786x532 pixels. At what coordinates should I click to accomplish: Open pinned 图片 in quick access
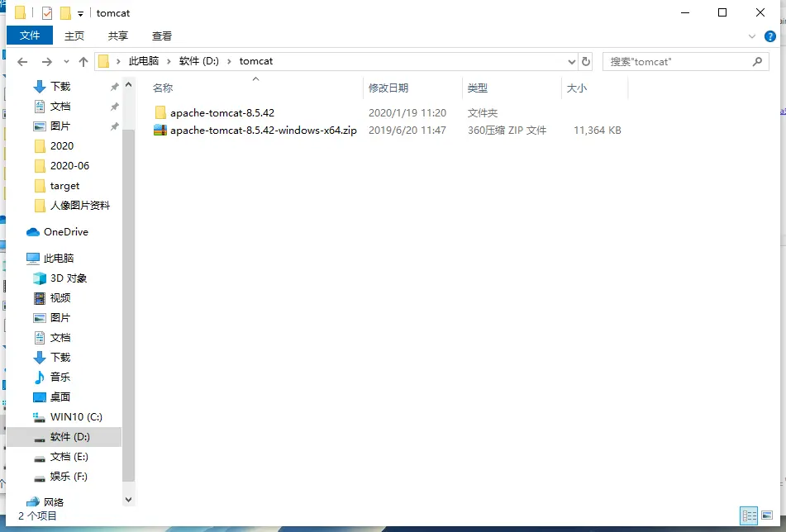coord(60,126)
